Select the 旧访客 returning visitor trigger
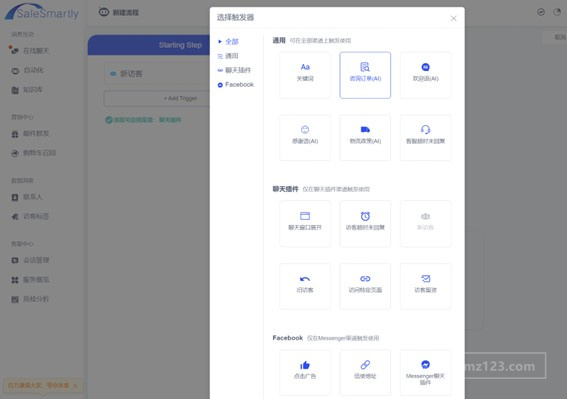567x399 pixels. pos(304,286)
